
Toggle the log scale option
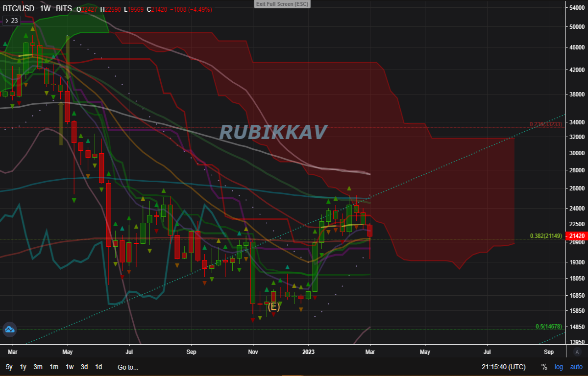[559, 367]
